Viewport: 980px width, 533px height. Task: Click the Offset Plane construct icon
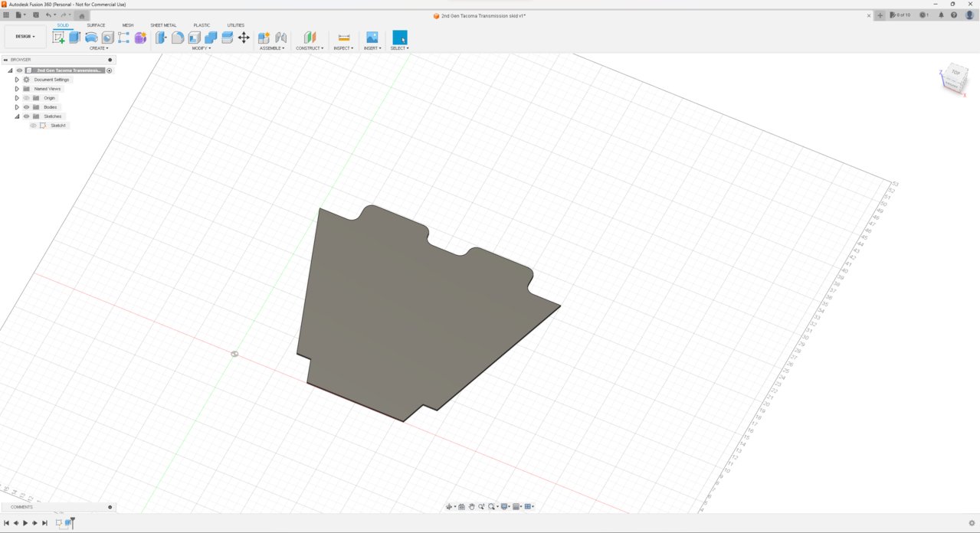(x=310, y=38)
